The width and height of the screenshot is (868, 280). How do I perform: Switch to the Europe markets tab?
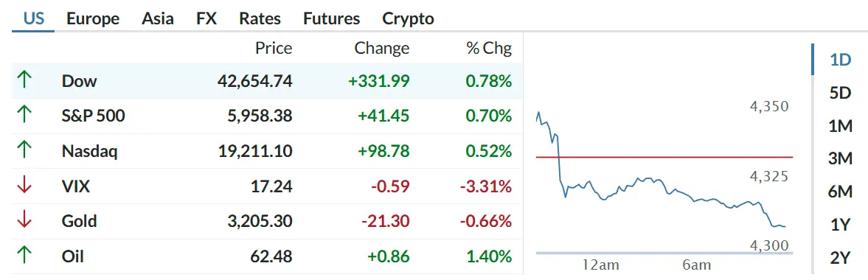tap(92, 19)
